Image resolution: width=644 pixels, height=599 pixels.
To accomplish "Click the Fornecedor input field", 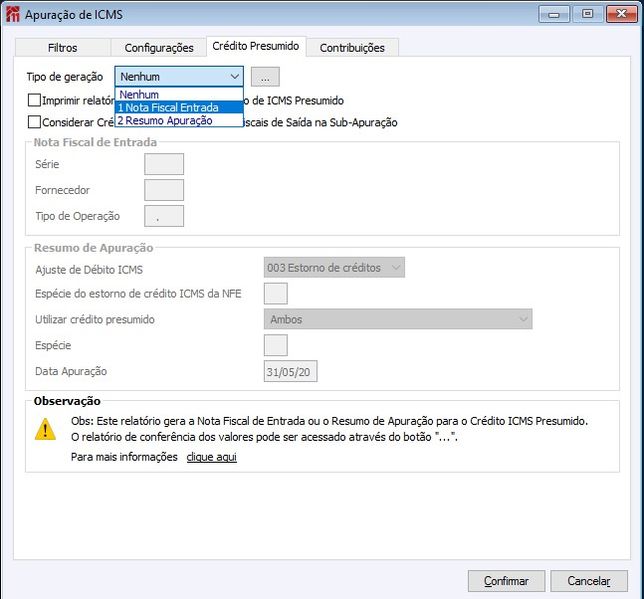I will 164,190.
